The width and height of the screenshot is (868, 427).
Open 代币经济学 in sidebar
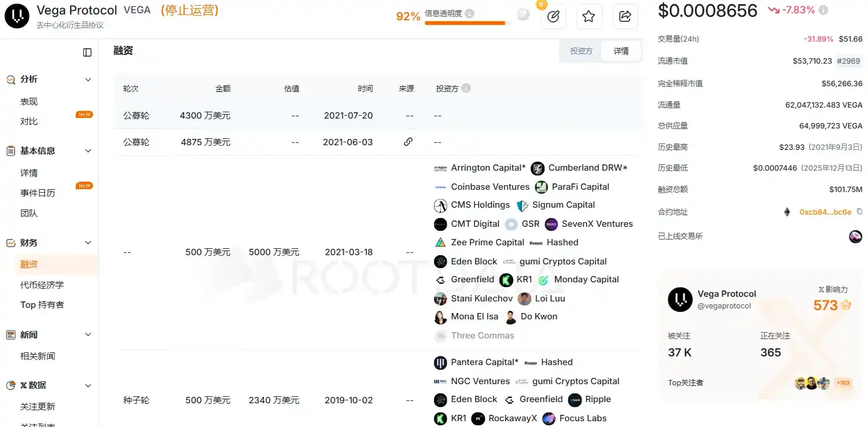click(x=42, y=285)
